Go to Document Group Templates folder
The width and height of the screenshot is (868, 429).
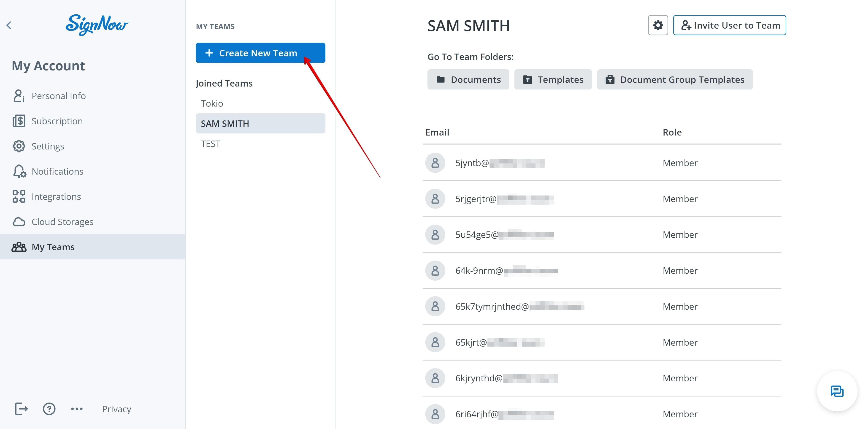click(x=675, y=79)
